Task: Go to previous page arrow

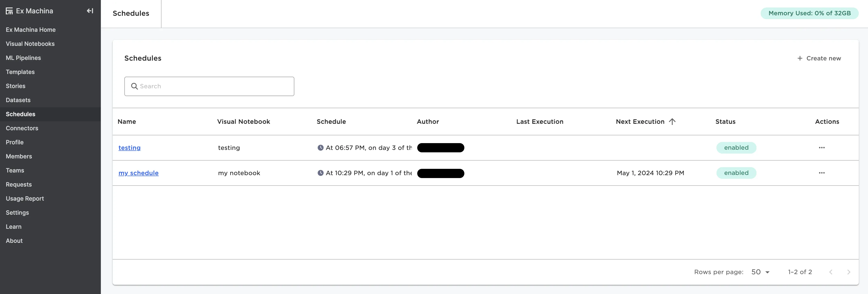Action: click(831, 272)
